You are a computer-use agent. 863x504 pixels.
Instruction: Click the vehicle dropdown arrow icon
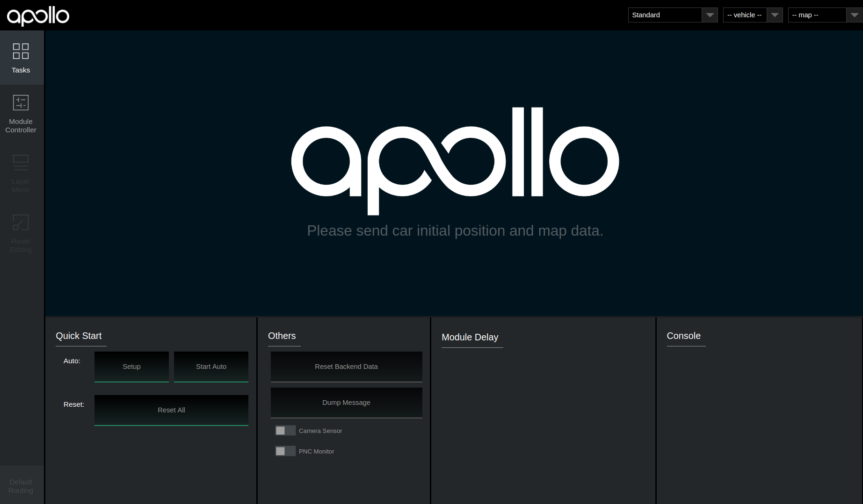click(x=775, y=14)
